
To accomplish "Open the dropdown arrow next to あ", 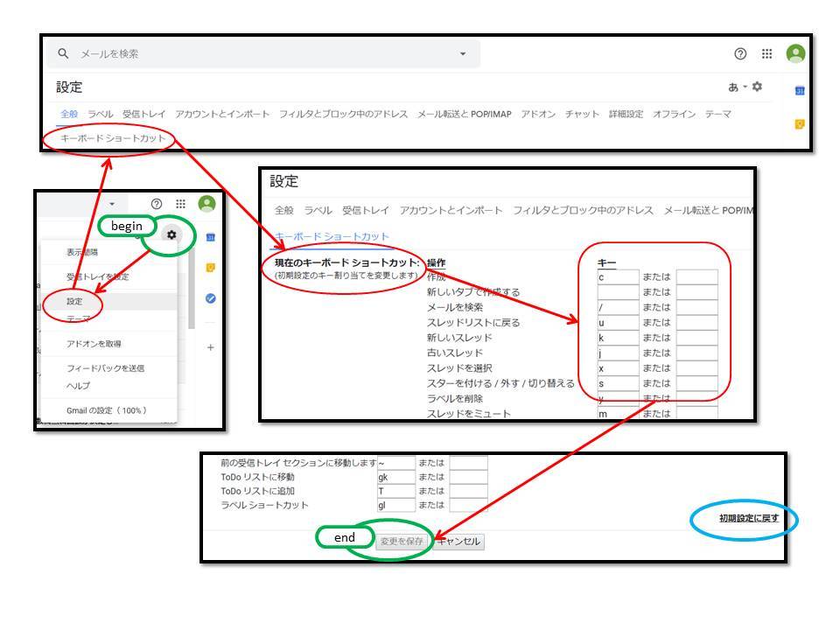I will [x=745, y=87].
